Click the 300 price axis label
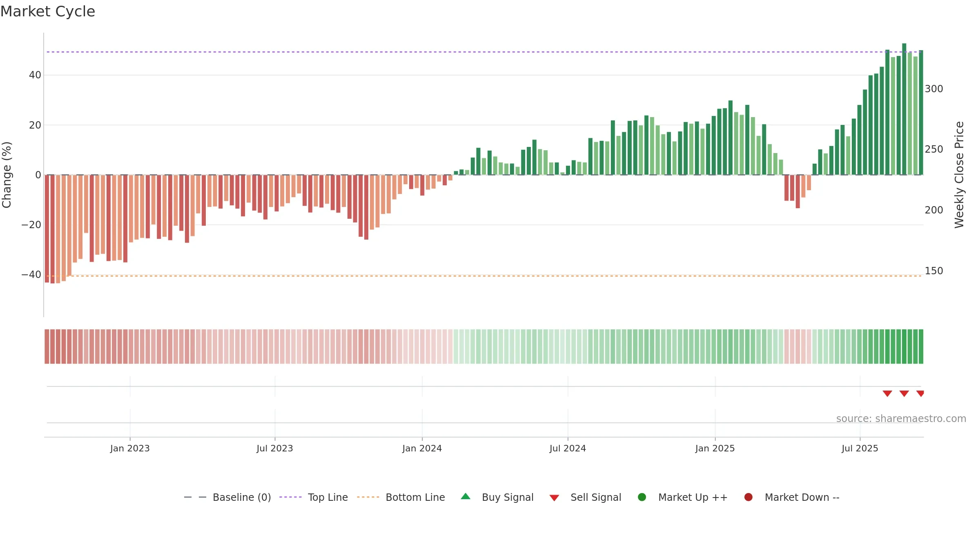Viewport: 980px width, 551px height. click(x=934, y=89)
